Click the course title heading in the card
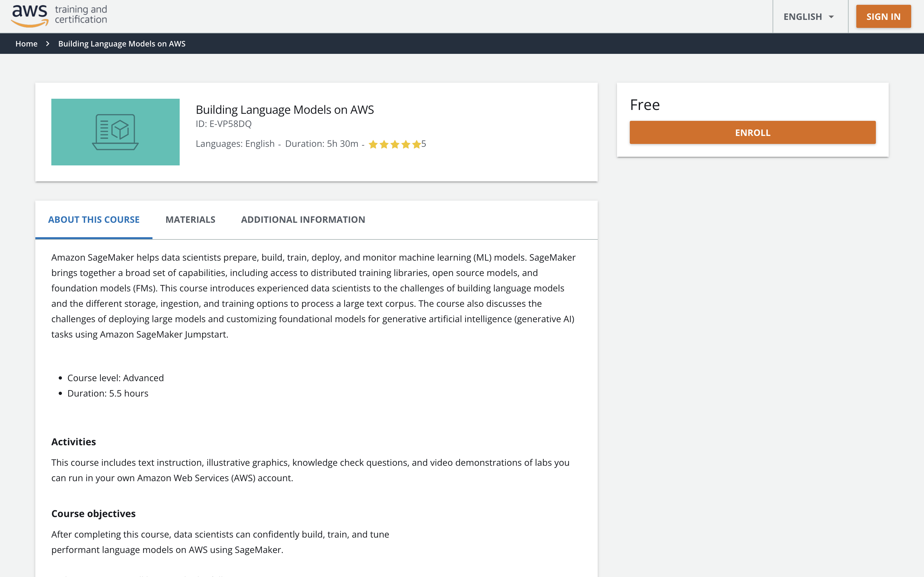 point(285,110)
